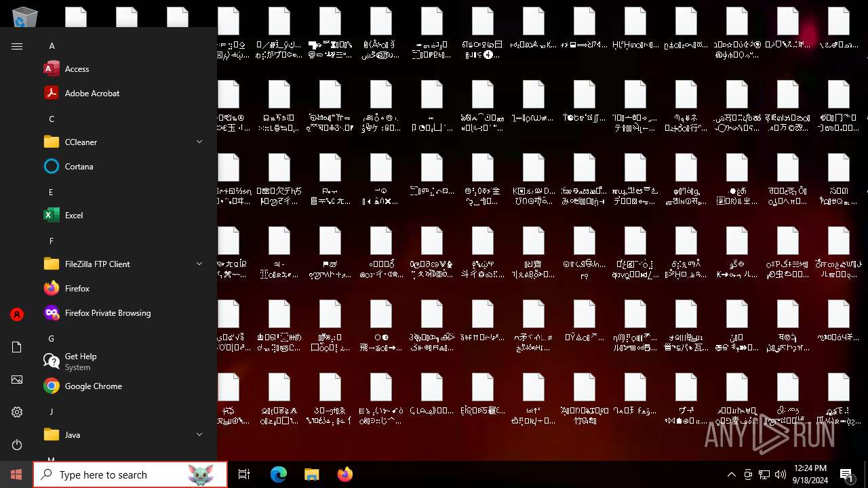Open Access from the Start menu
The image size is (868, 488).
(125, 68)
